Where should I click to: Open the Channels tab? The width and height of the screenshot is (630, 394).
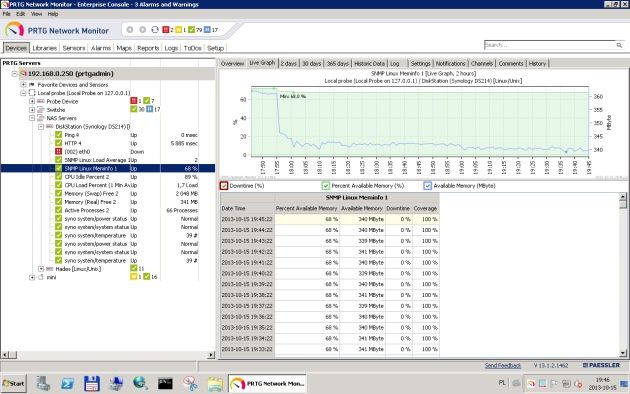click(x=482, y=63)
